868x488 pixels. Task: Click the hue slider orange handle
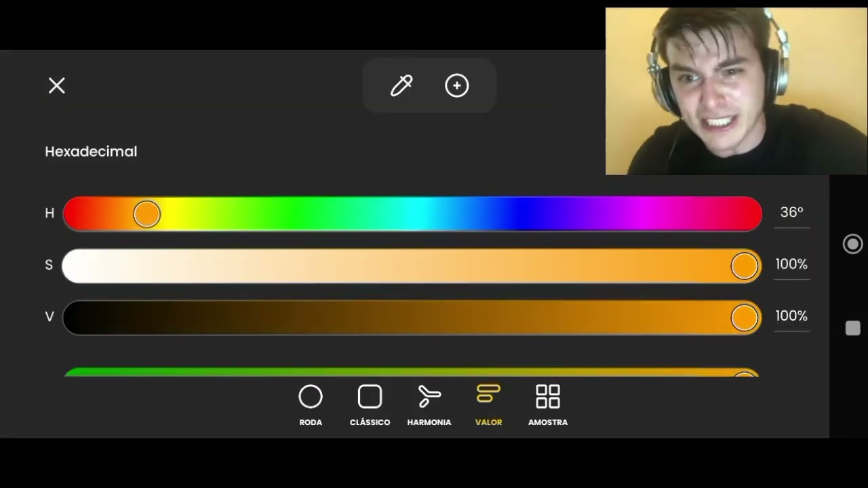146,214
